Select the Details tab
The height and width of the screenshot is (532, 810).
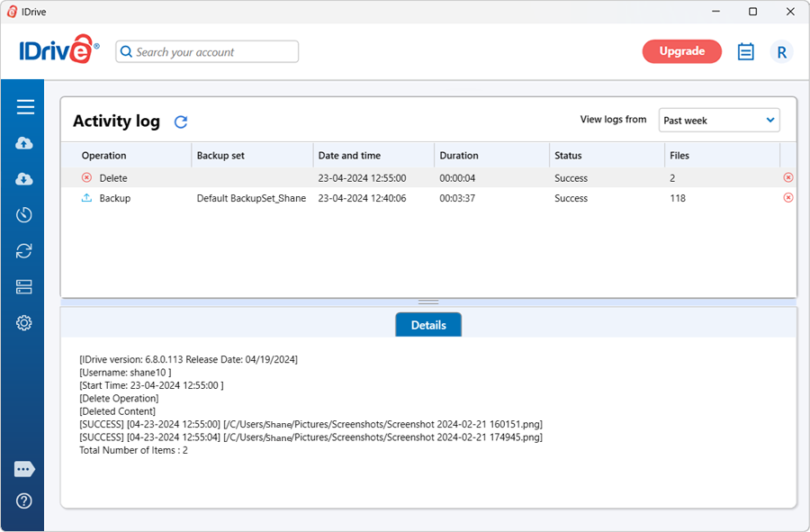[x=428, y=325]
